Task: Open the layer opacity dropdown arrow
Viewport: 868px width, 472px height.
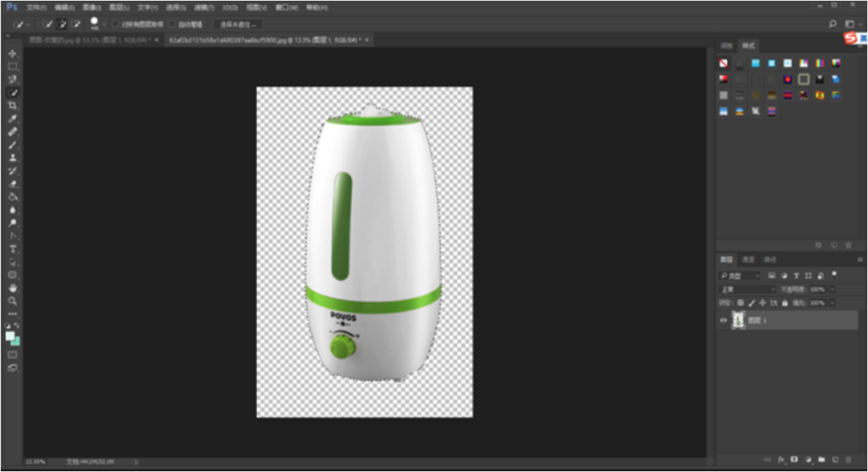Action: coord(831,289)
